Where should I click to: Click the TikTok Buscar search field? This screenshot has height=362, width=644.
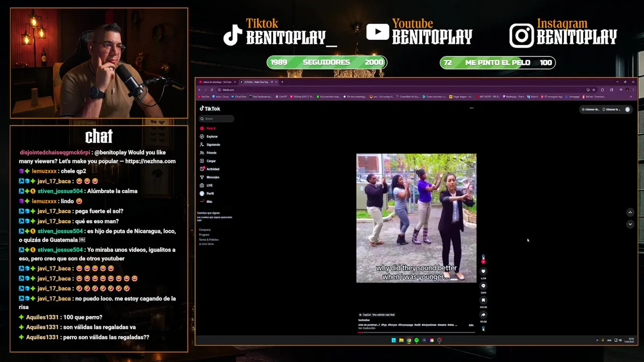(217, 119)
